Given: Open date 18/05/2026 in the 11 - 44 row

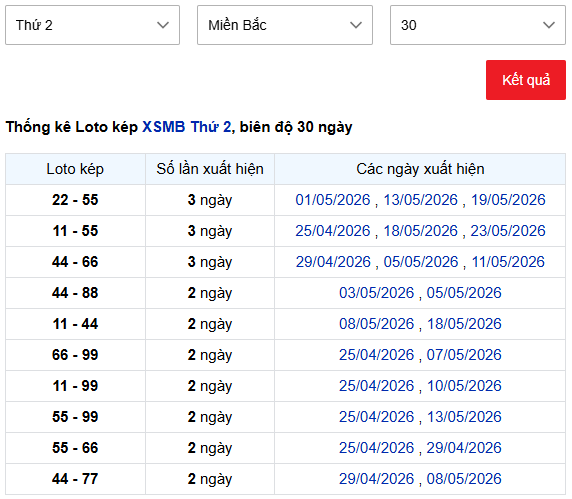Looking at the screenshot, I should 464,324.
